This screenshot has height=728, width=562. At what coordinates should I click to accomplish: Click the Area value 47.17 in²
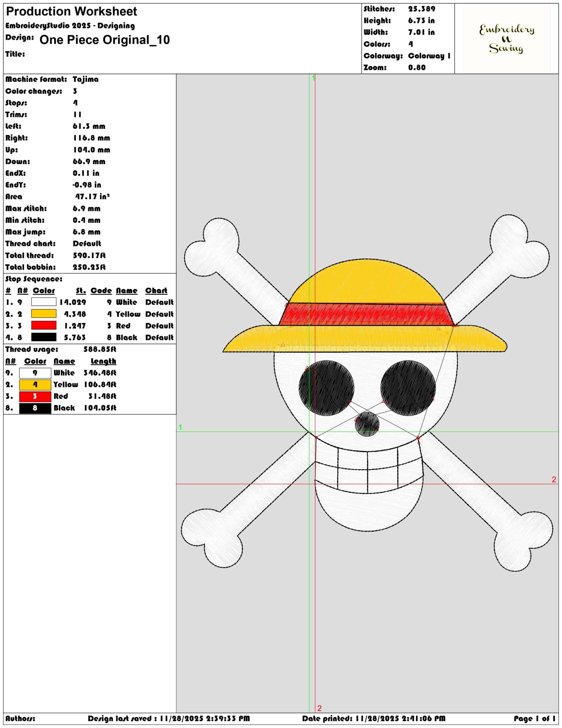pos(92,196)
